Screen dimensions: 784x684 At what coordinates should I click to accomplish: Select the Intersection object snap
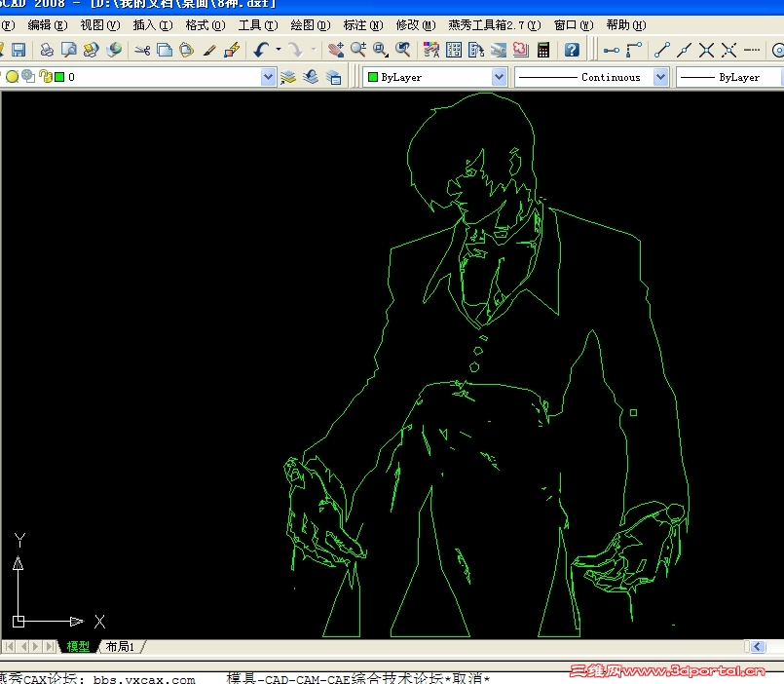(x=706, y=50)
